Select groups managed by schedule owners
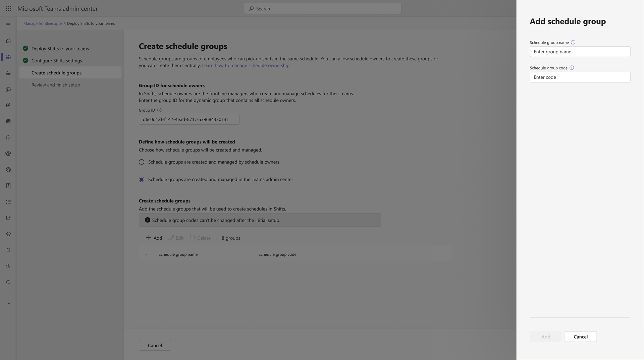Screen dimensions: 644x360 pyautogui.click(x=142, y=162)
